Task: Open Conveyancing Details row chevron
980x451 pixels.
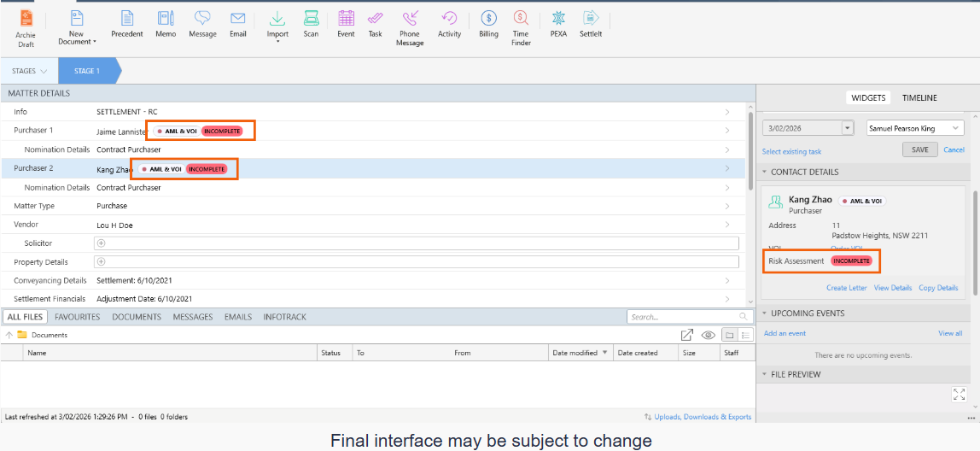Action: point(726,280)
